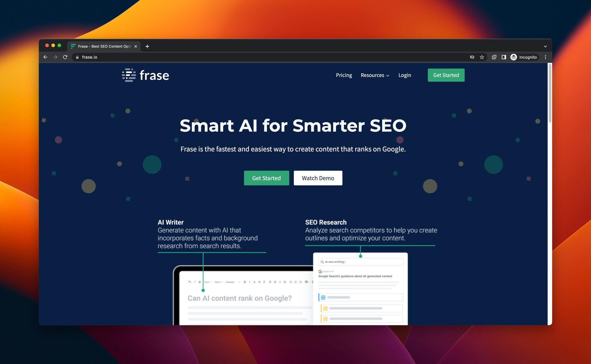The width and height of the screenshot is (591, 364).
Task: Click the Pricing menu item
Action: click(x=344, y=75)
